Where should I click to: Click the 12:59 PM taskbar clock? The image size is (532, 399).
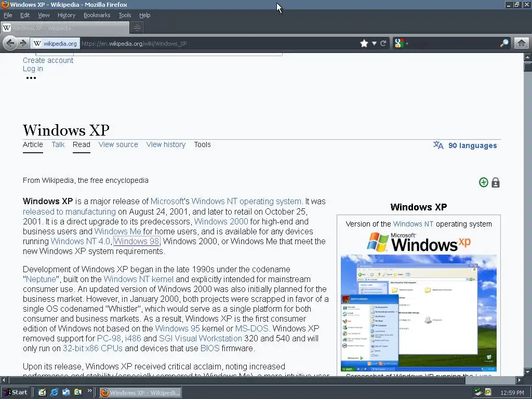[512, 393]
